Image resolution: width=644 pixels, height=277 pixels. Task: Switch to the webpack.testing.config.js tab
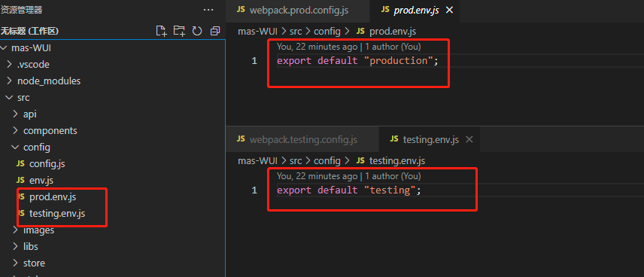pyautogui.click(x=302, y=140)
